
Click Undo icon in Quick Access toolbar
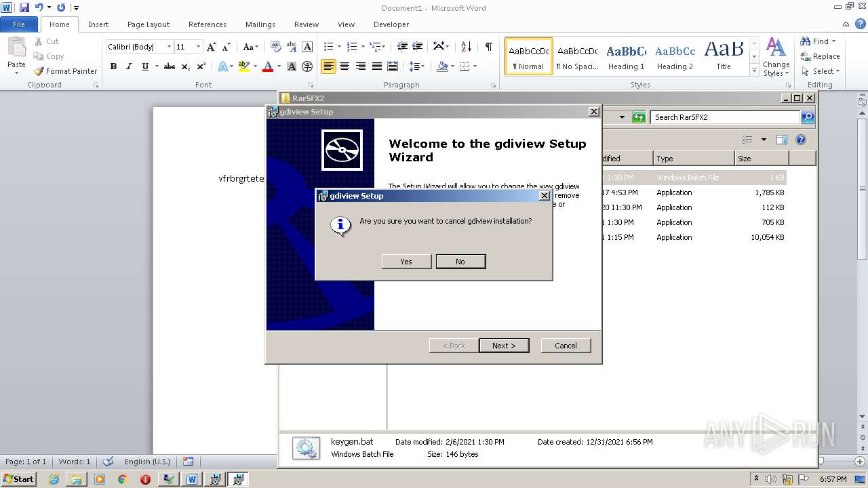click(39, 7)
